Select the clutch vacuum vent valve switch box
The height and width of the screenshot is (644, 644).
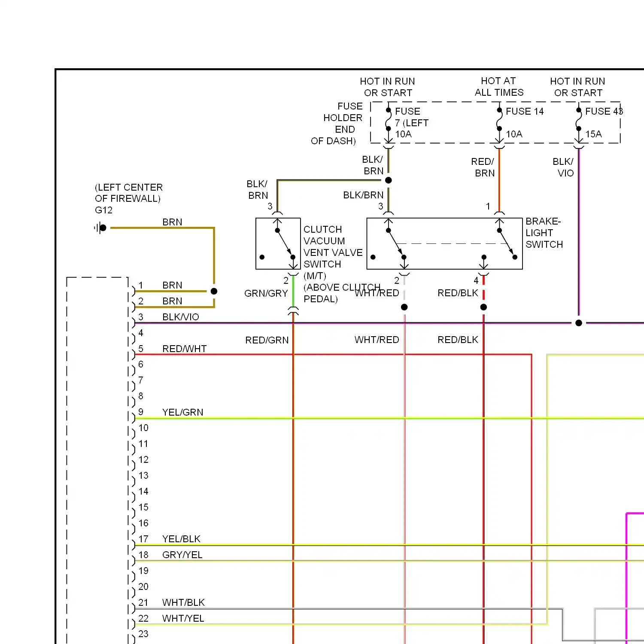click(x=278, y=244)
